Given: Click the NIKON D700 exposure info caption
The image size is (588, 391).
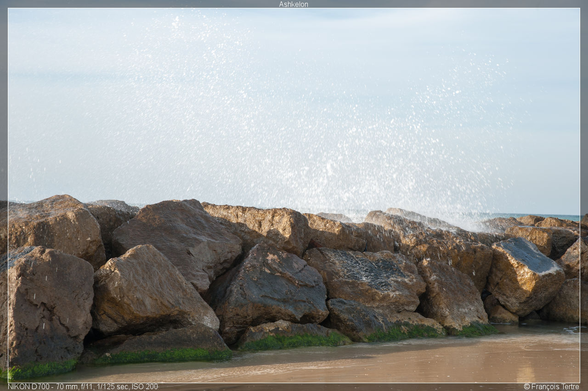Looking at the screenshot, I should point(83,386).
